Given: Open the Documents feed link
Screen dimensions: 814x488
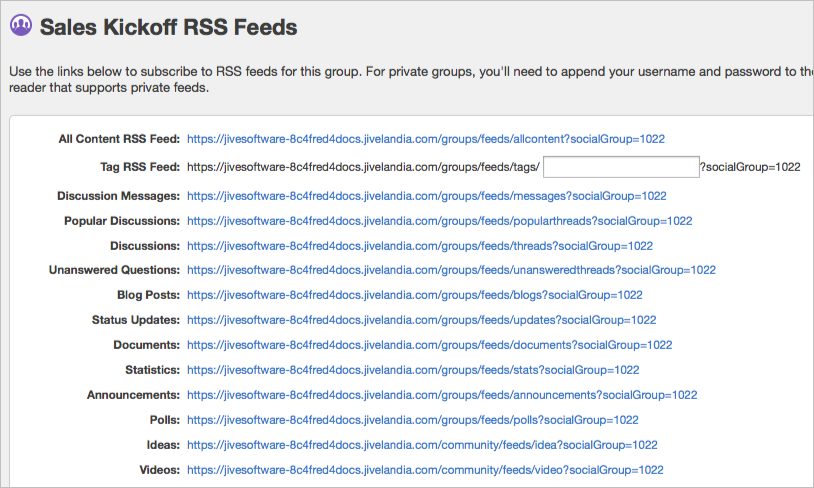Looking at the screenshot, I should 429,345.
